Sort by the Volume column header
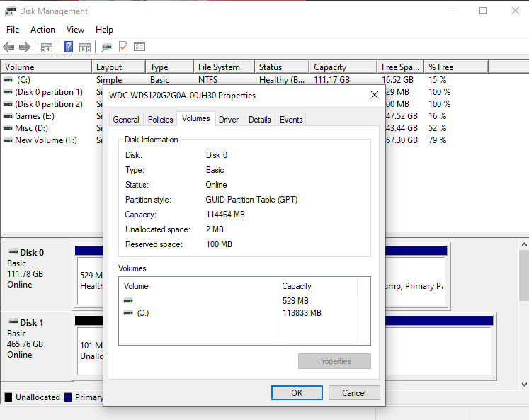Screen dimensions: 529x420 46,67
